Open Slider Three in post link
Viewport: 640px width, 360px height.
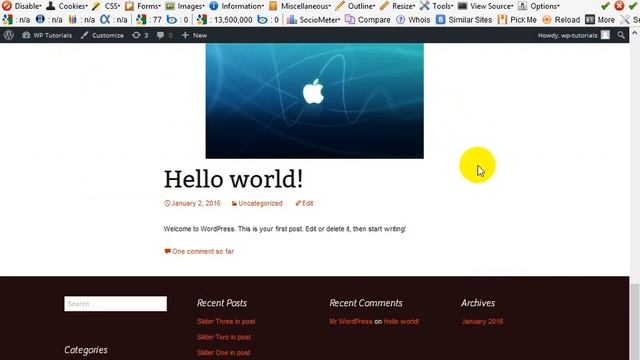click(x=226, y=322)
